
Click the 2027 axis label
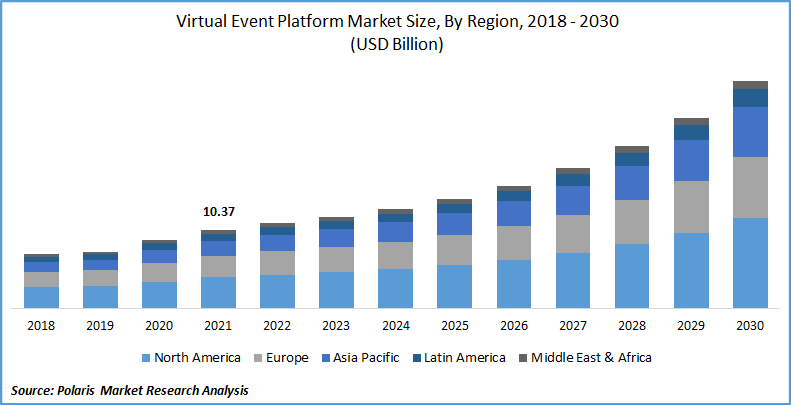click(573, 326)
